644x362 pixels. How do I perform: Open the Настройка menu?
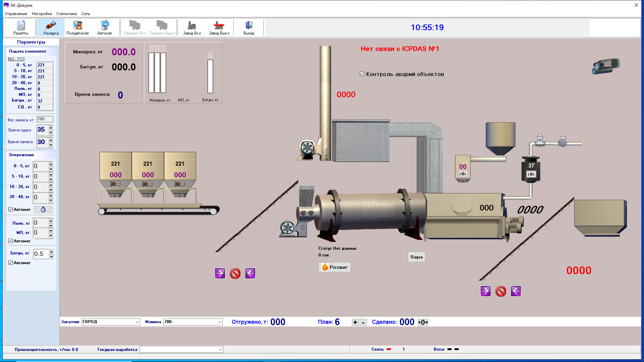pyautogui.click(x=42, y=14)
